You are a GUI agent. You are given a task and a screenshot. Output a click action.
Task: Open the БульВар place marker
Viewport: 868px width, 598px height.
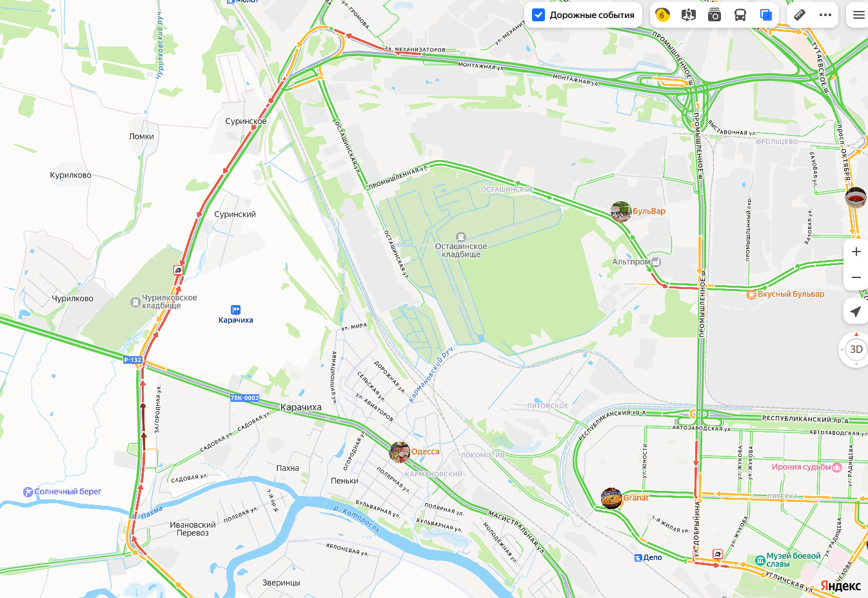pyautogui.click(x=621, y=212)
